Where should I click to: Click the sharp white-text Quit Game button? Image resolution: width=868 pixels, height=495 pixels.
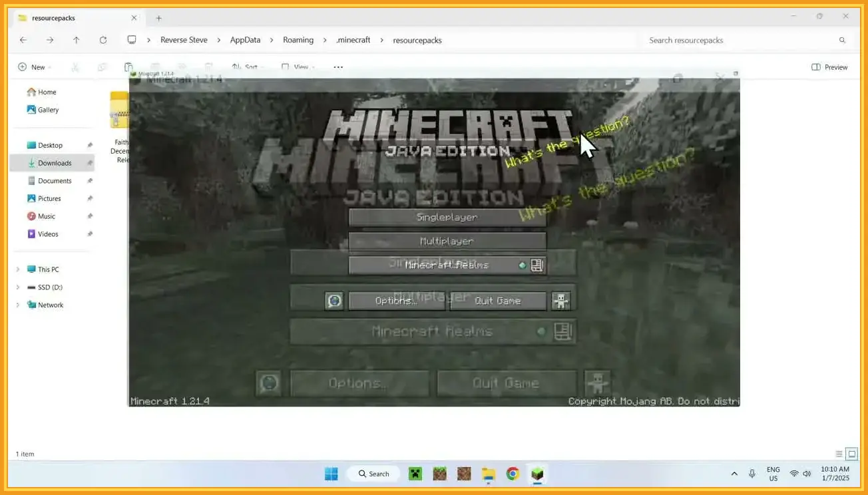[x=498, y=301]
